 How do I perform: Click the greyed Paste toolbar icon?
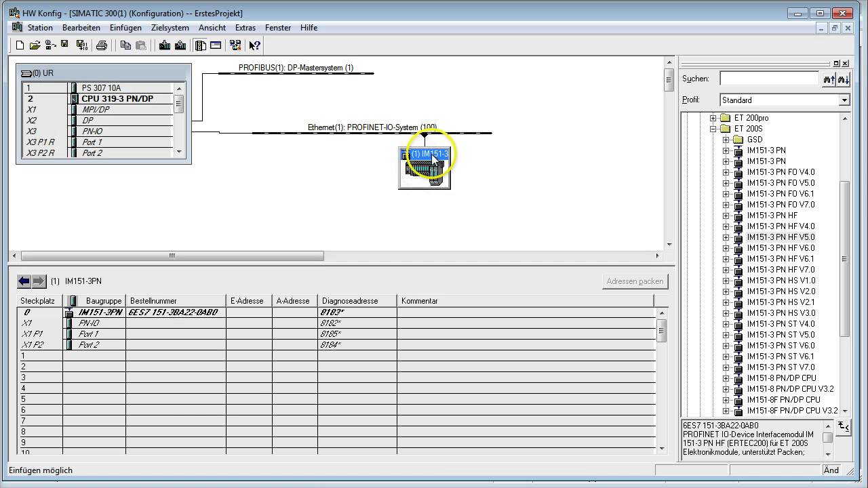click(x=141, y=45)
